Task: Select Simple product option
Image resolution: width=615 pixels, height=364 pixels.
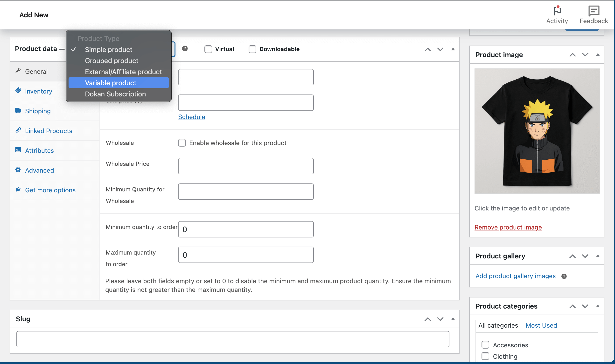Action: tap(119, 50)
